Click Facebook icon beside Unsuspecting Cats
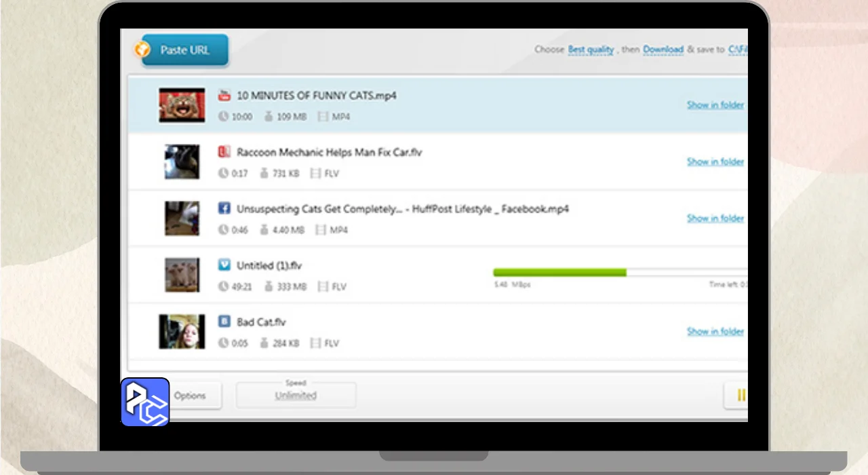 point(224,208)
